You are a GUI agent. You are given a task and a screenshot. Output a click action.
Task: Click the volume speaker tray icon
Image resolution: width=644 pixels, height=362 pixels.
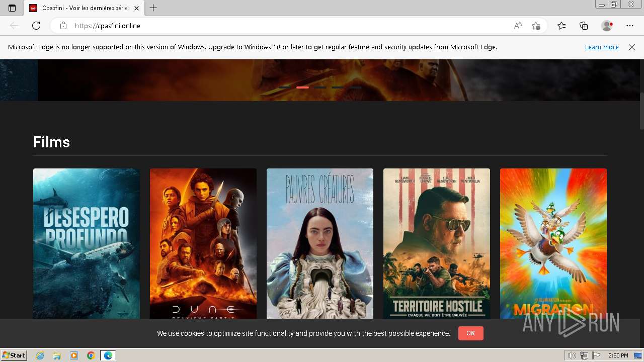[x=572, y=355]
